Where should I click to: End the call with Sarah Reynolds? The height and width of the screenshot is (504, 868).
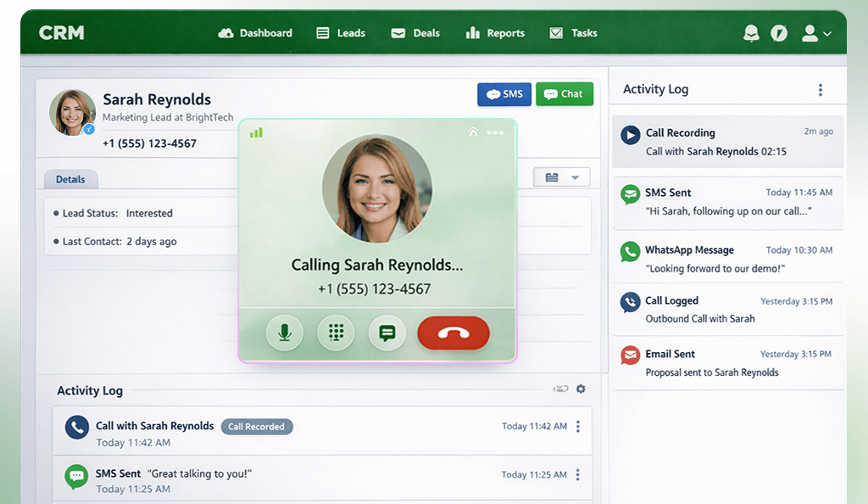pyautogui.click(x=453, y=333)
